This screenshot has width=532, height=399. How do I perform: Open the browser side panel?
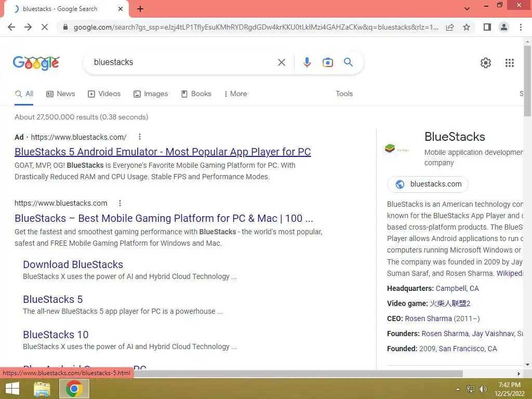point(487,27)
